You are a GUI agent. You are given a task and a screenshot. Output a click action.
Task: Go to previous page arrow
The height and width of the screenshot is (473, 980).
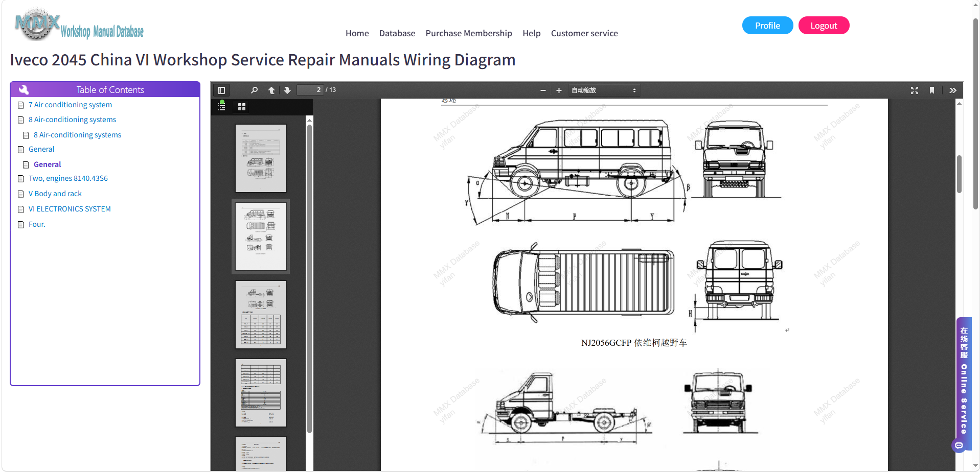pos(271,90)
